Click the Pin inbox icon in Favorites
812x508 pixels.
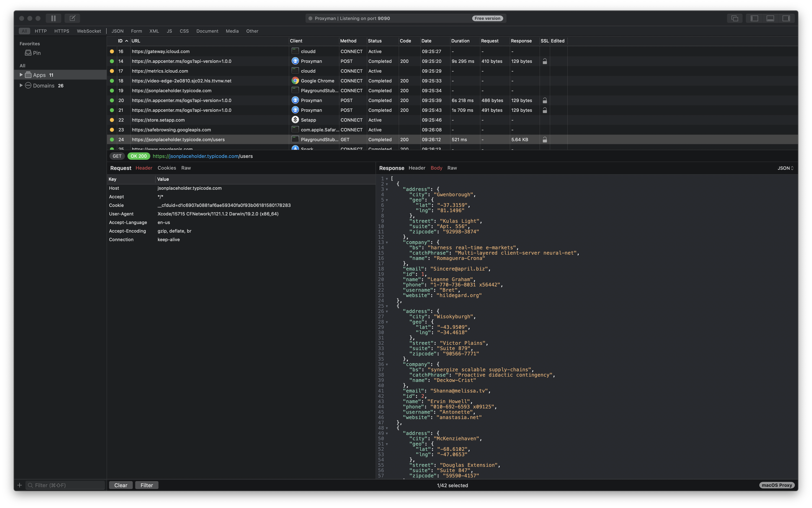click(28, 53)
